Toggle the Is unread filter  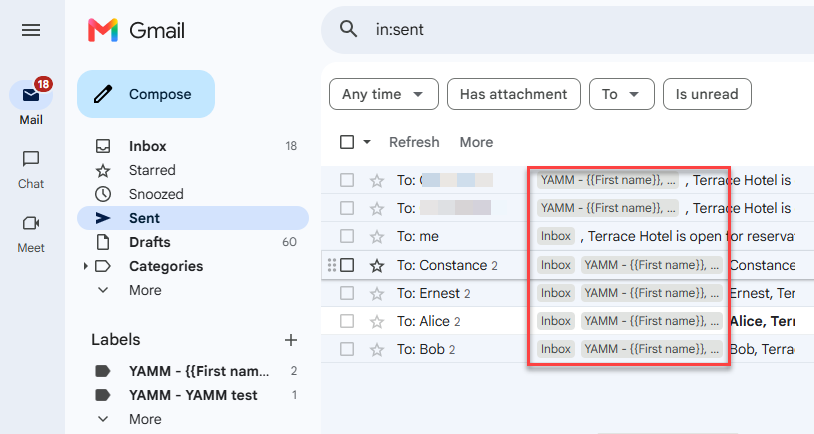(707, 94)
